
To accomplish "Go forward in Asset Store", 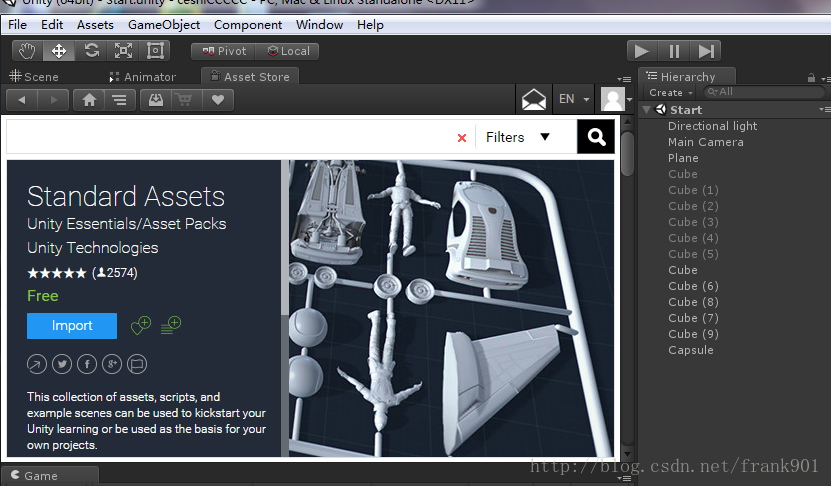I will (54, 100).
